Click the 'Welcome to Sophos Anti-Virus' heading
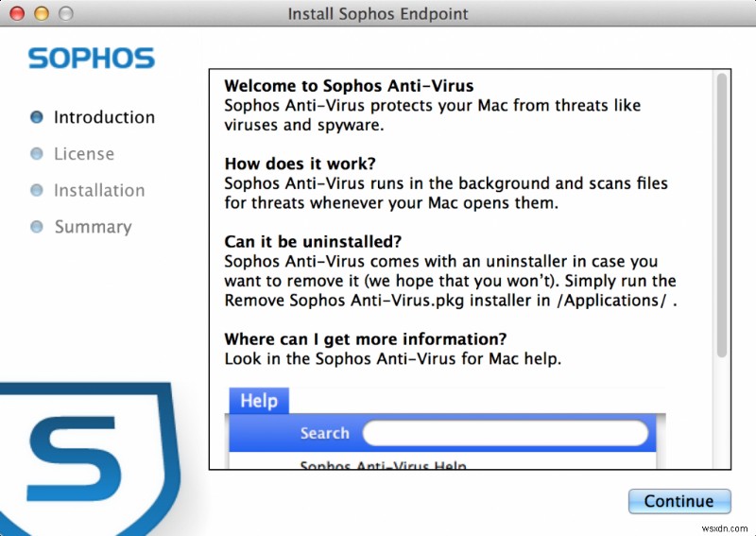This screenshot has height=536, width=756. pos(349,86)
